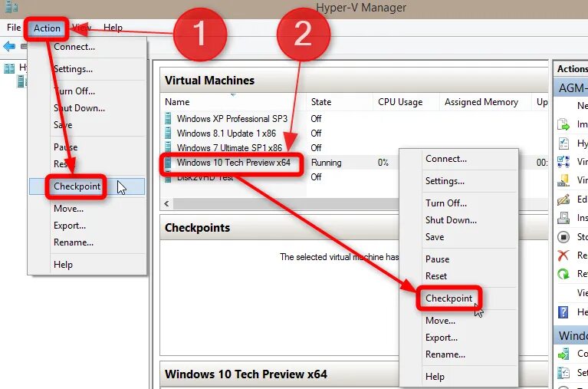Click 0% CPU usage cell
The width and height of the screenshot is (588, 389).
click(383, 163)
